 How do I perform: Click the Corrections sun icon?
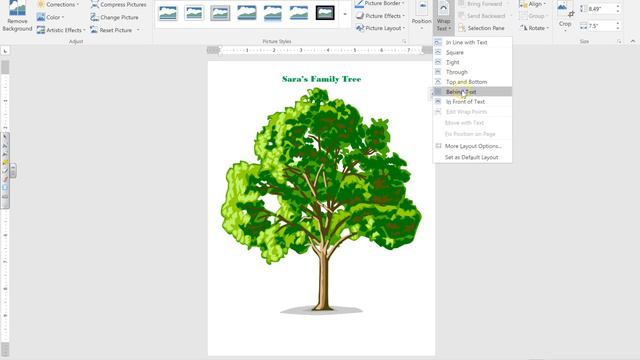tap(41, 4)
